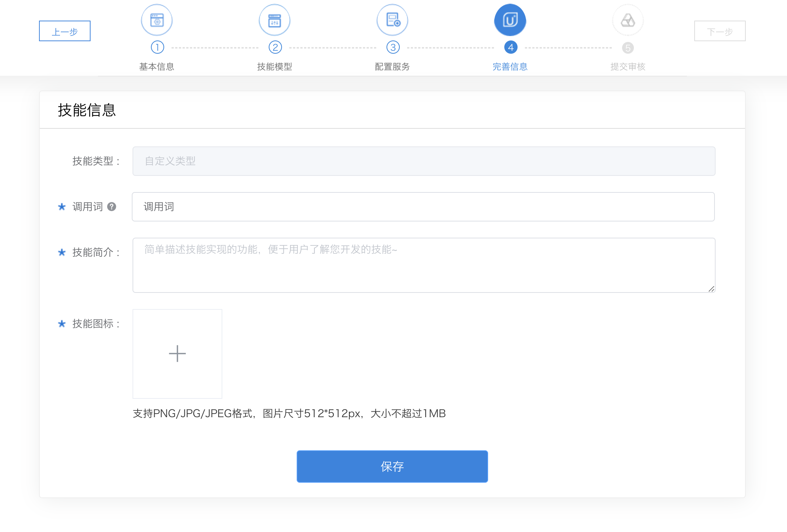Screen dimensions: 787x532
Task: Grab the textarea resize handle corner
Action: [x=711, y=289]
